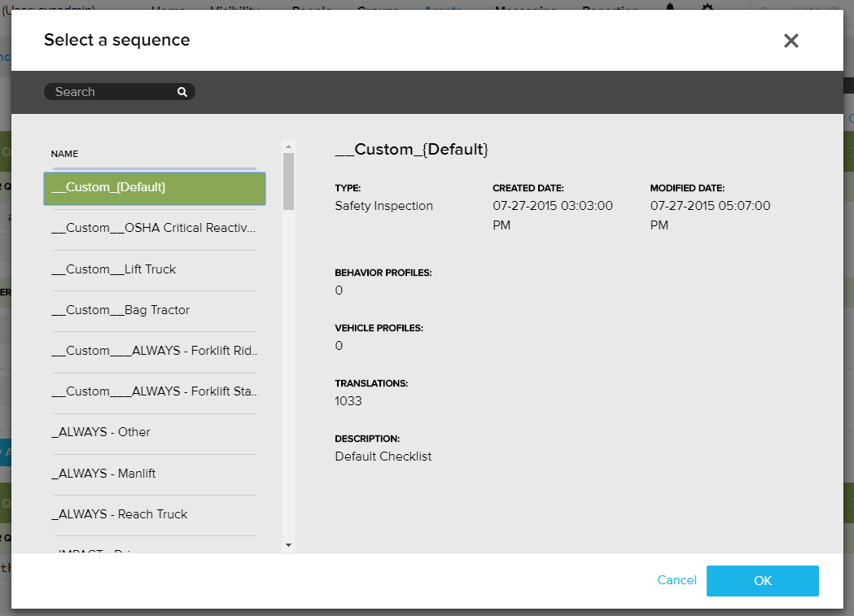Image resolution: width=854 pixels, height=616 pixels.
Task: Close the Select a sequence dialog
Action: (790, 41)
